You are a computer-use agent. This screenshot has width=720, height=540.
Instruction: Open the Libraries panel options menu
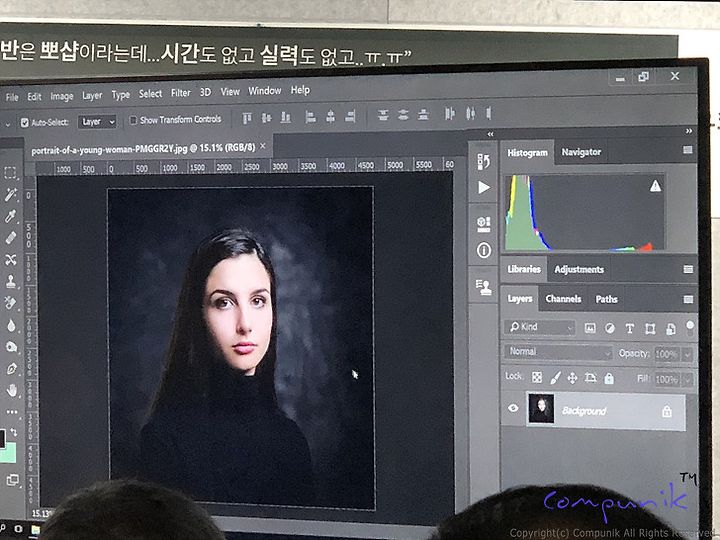688,269
